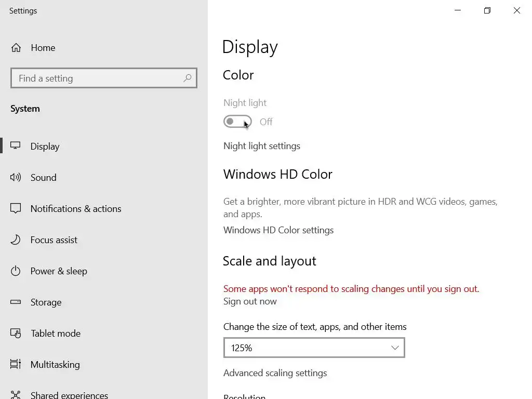
Task: Click the Notifications speech-bubble icon
Action: pyautogui.click(x=15, y=208)
